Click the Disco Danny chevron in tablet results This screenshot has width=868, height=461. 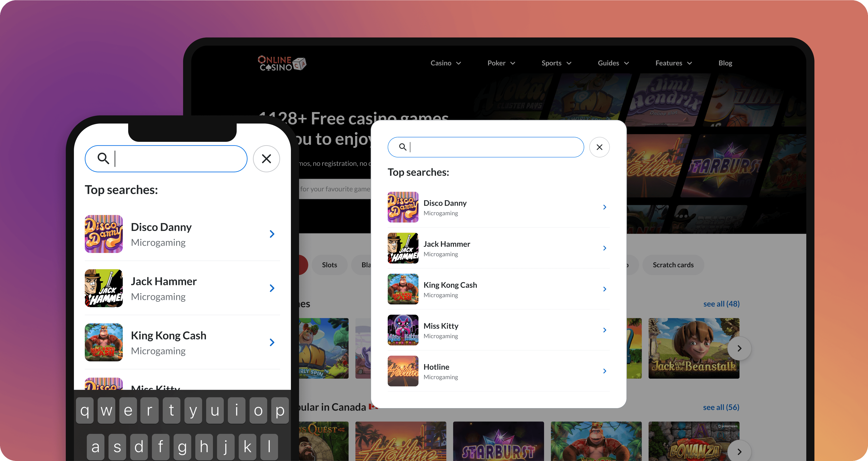pyautogui.click(x=604, y=207)
